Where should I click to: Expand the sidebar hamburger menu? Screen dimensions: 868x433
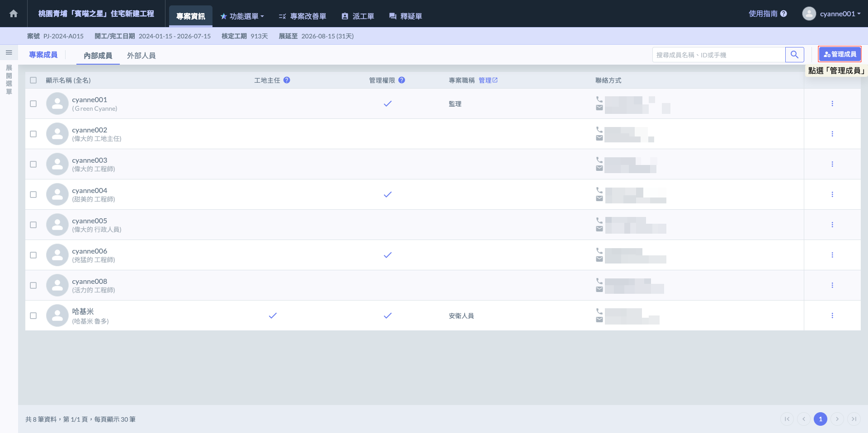click(9, 53)
